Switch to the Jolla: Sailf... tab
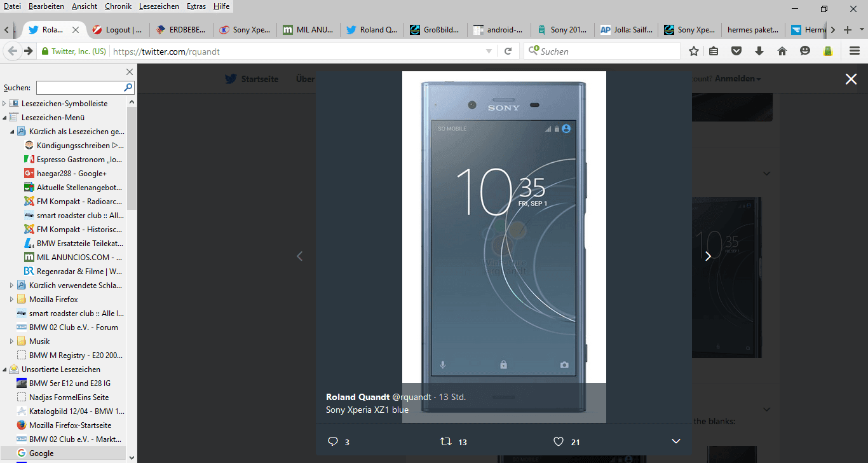Screen dimensions: 868x463 pos(627,30)
